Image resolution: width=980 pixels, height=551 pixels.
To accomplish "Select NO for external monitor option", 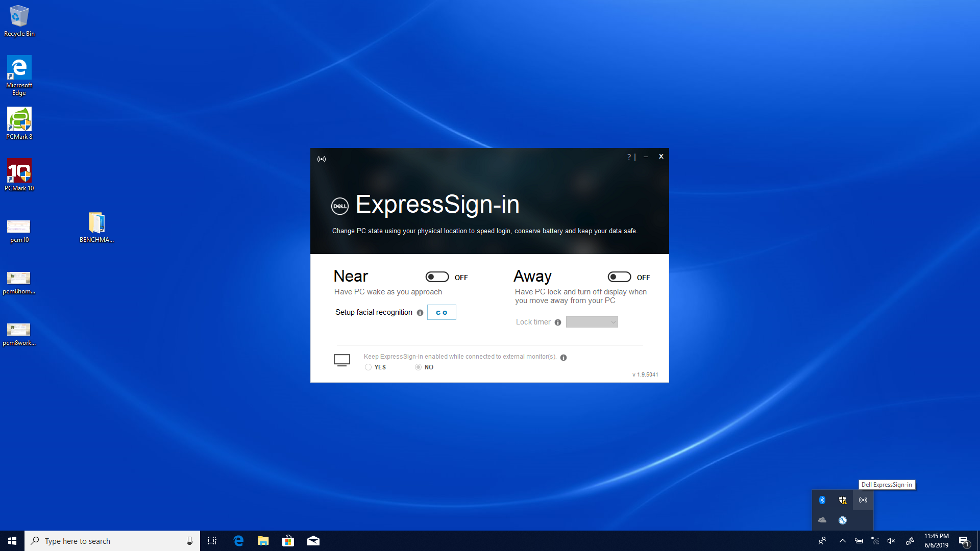I will coord(419,367).
